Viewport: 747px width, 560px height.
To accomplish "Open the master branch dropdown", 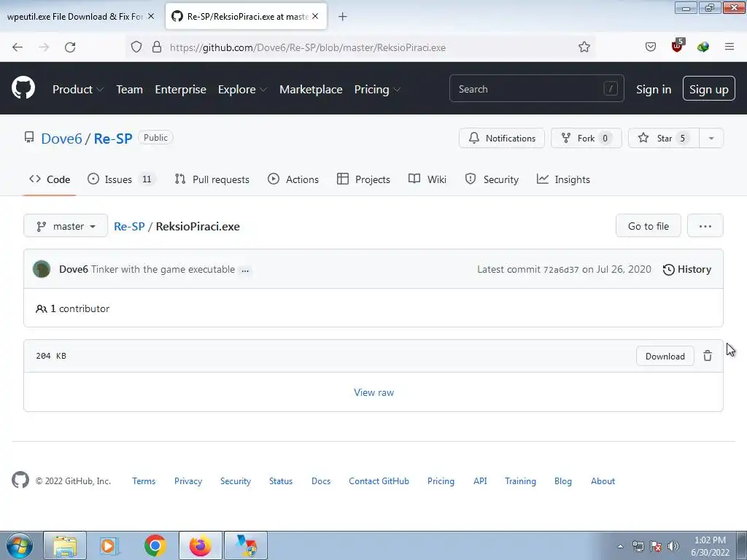I will [66, 226].
